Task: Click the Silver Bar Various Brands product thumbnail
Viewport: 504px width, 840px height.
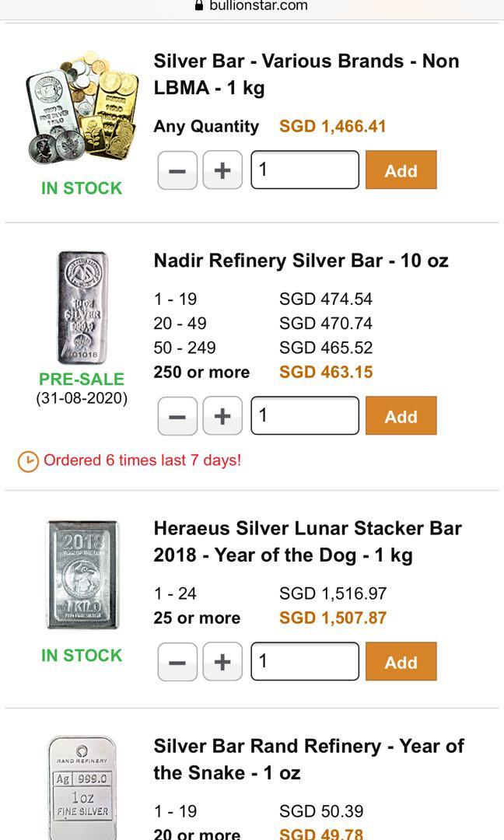Action: coord(82,109)
